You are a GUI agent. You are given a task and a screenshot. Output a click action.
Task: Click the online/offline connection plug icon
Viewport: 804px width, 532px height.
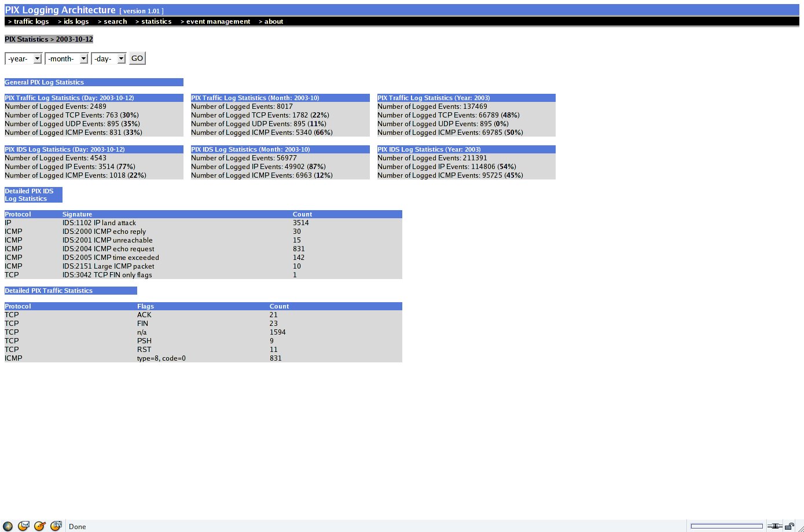pyautogui.click(x=774, y=526)
